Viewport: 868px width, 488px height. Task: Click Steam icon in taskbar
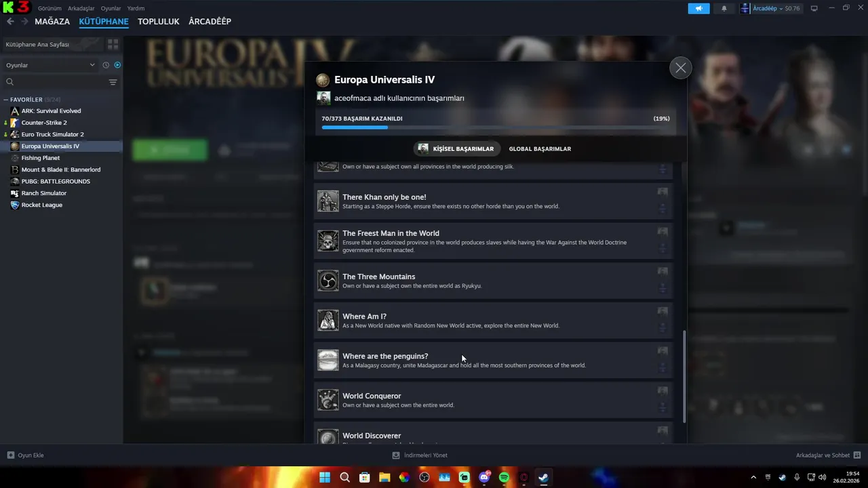tap(543, 477)
